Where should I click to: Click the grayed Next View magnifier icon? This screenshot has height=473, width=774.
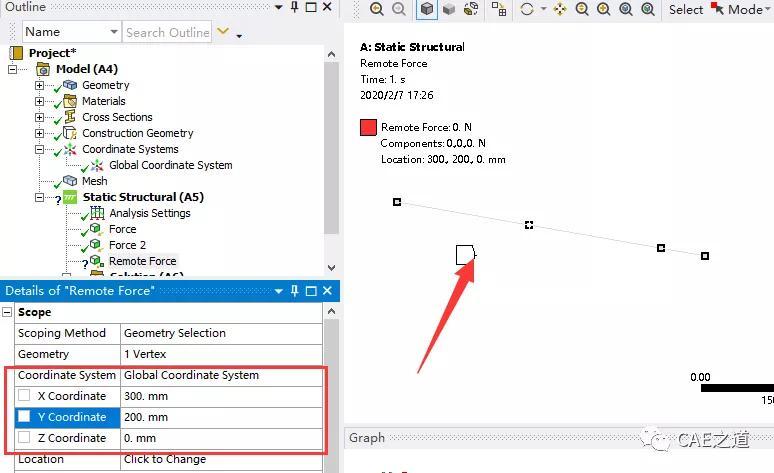[399, 9]
